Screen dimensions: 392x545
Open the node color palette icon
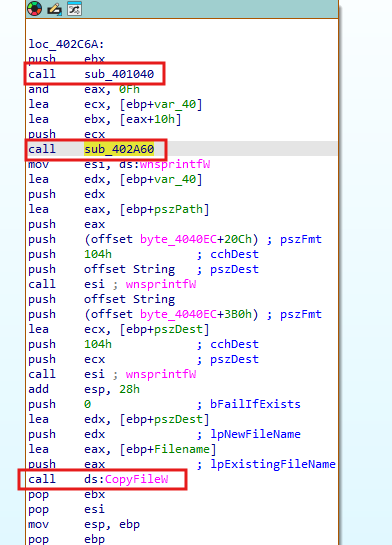point(35,9)
